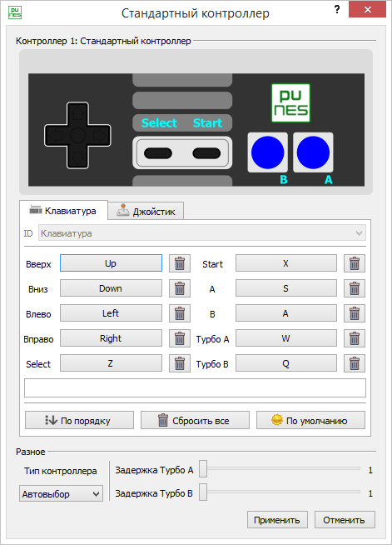The height and width of the screenshot is (545, 392).
Task: Delete the Select key binding via trash icon
Action: click(180, 363)
